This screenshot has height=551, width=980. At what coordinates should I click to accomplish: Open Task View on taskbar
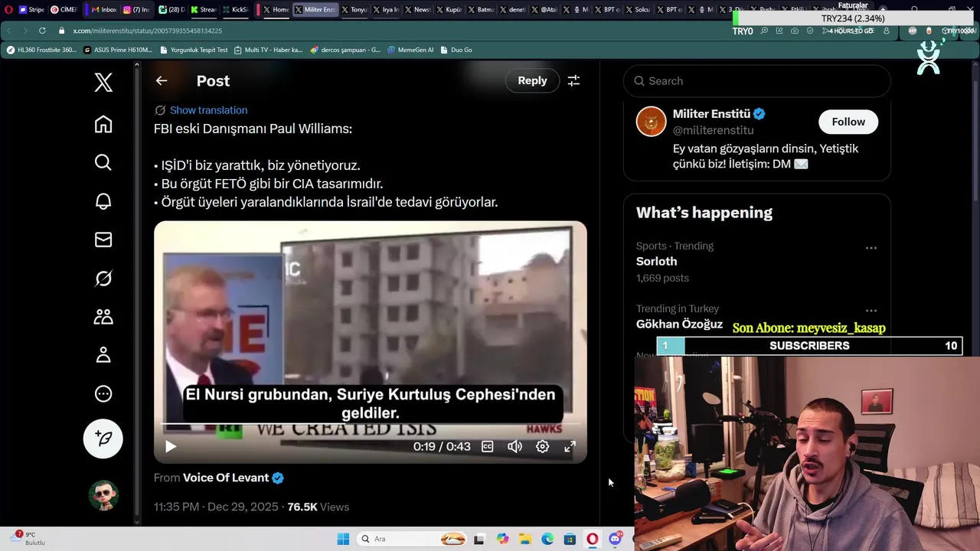coord(479,539)
